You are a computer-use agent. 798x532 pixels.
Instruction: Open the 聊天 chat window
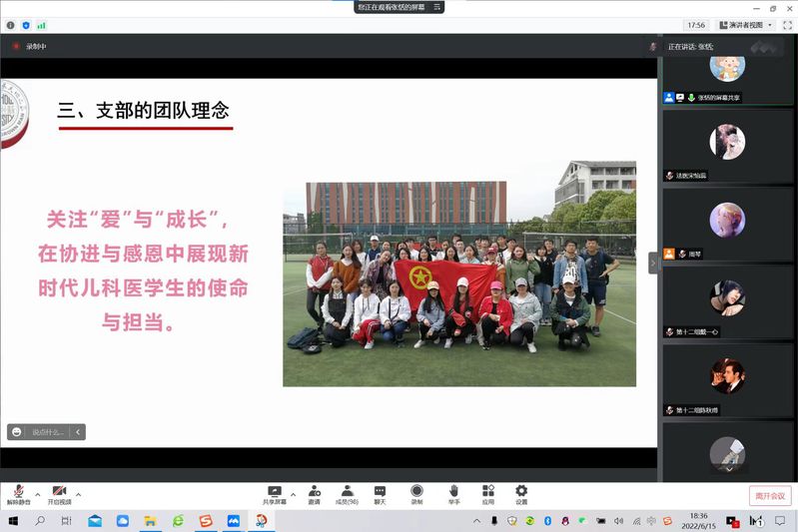380,494
